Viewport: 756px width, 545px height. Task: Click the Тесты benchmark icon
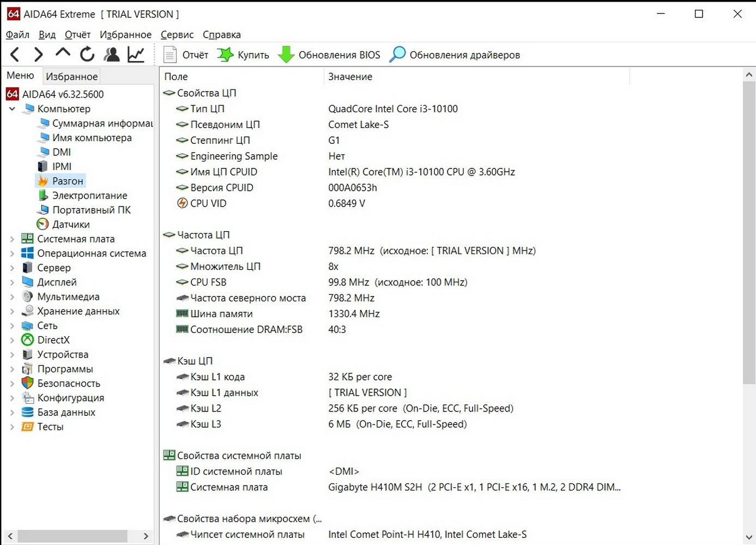pos(27,427)
